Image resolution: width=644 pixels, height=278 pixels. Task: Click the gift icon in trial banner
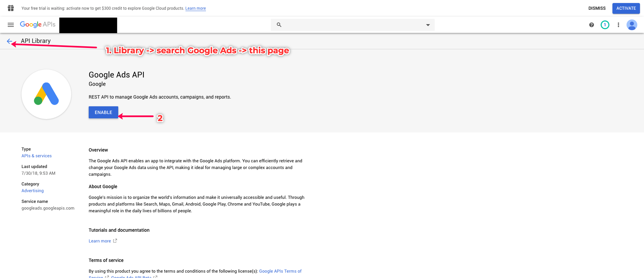11,8
